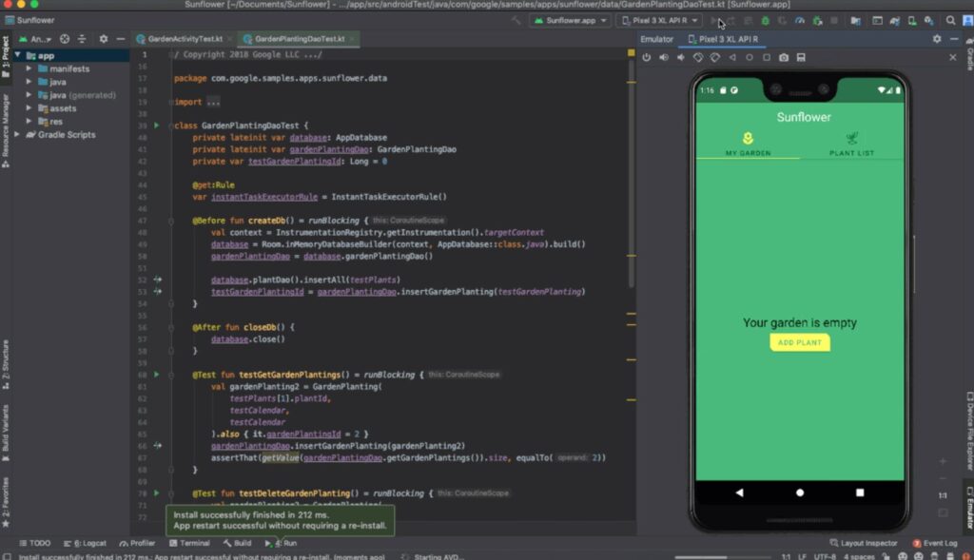
Task: Click the stop app square icon
Action: 834,21
